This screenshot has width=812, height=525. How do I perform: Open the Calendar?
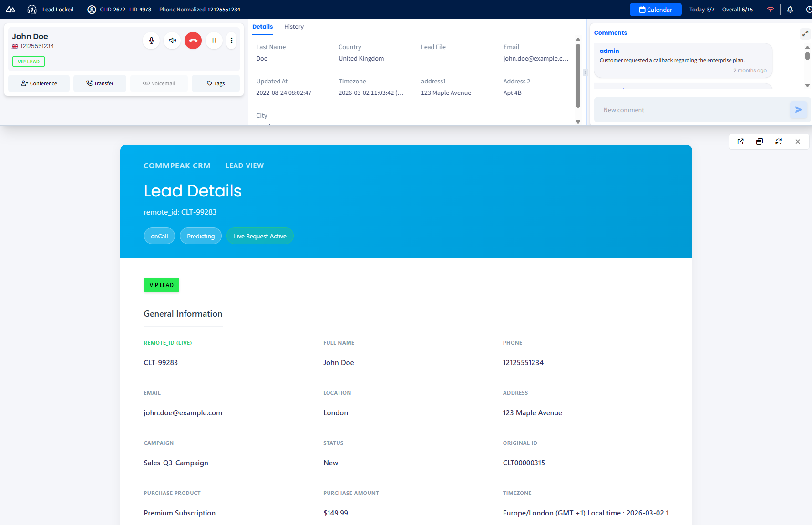click(x=655, y=9)
